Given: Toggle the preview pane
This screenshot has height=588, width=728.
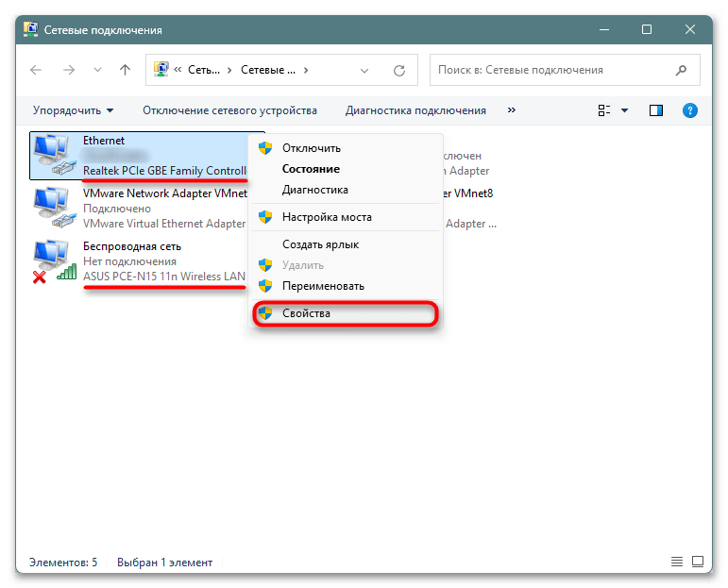Looking at the screenshot, I should (x=656, y=110).
